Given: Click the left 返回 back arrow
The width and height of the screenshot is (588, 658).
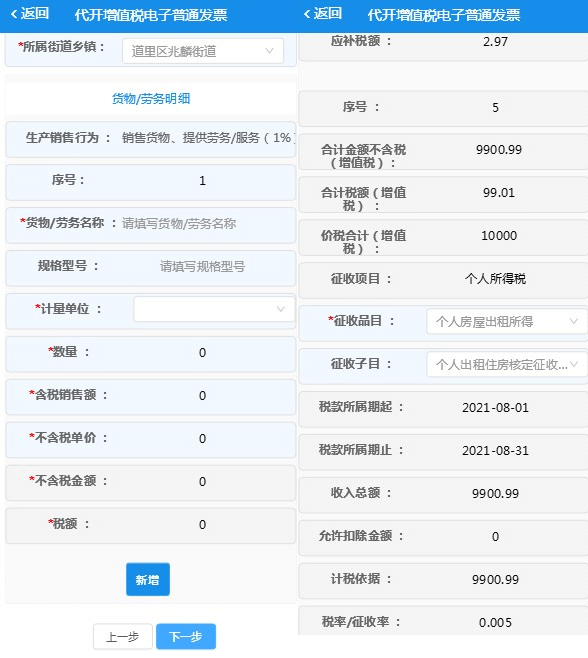Looking at the screenshot, I should (29, 14).
